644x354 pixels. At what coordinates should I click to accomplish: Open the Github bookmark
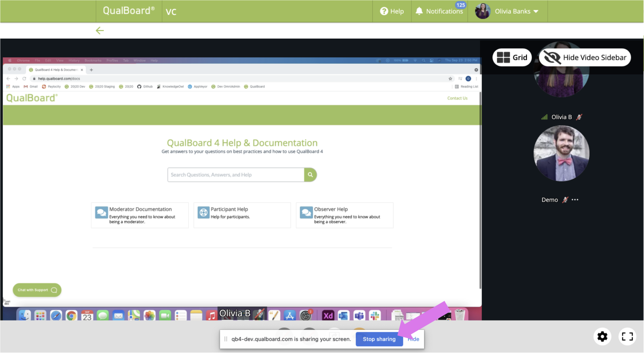(x=145, y=86)
